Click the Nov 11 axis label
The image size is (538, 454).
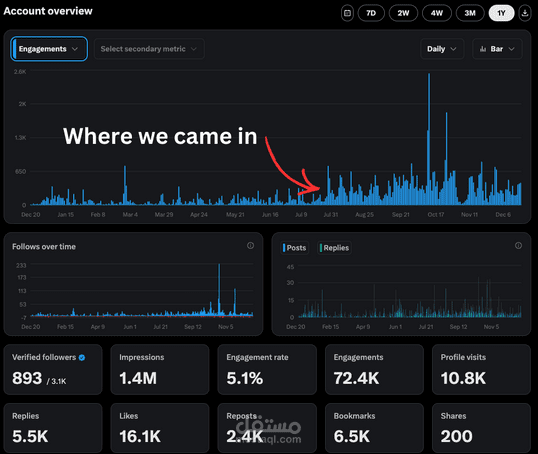point(469,214)
